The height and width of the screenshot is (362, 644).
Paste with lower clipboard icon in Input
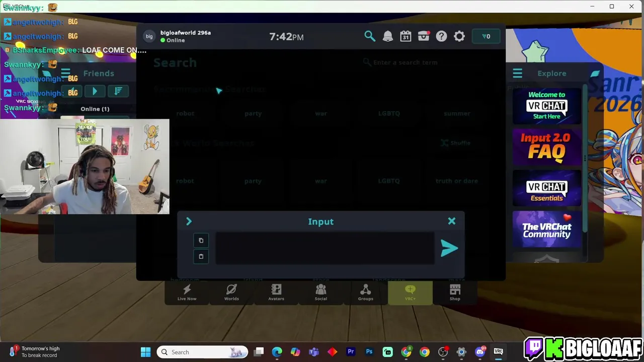[x=201, y=256]
